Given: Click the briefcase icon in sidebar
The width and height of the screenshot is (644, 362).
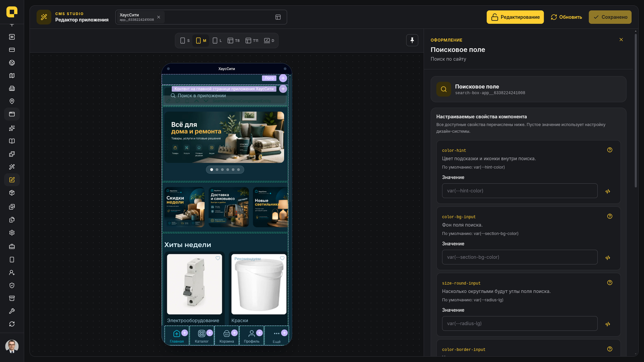Looking at the screenshot, I should pos(12,247).
